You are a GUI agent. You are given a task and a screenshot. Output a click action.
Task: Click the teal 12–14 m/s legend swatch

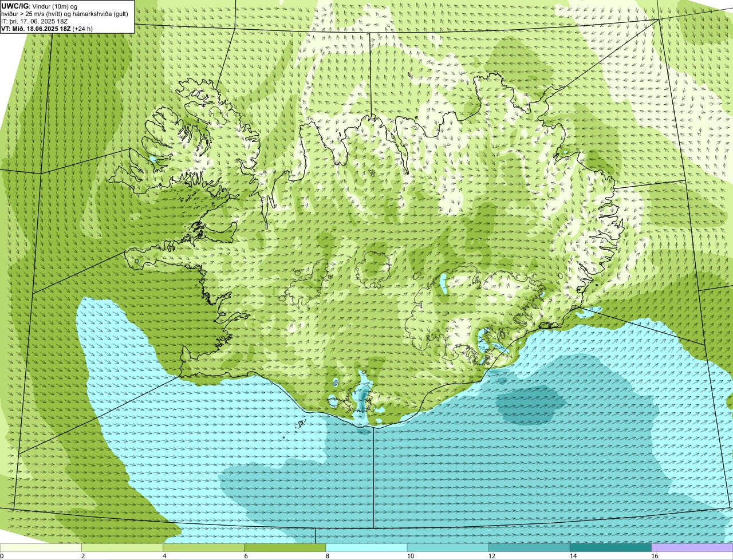529,548
